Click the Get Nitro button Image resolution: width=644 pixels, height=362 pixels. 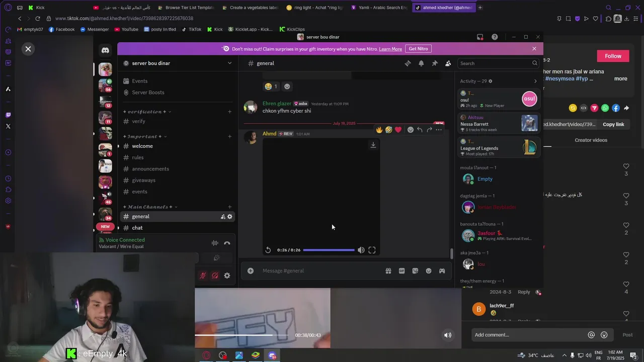click(x=419, y=49)
